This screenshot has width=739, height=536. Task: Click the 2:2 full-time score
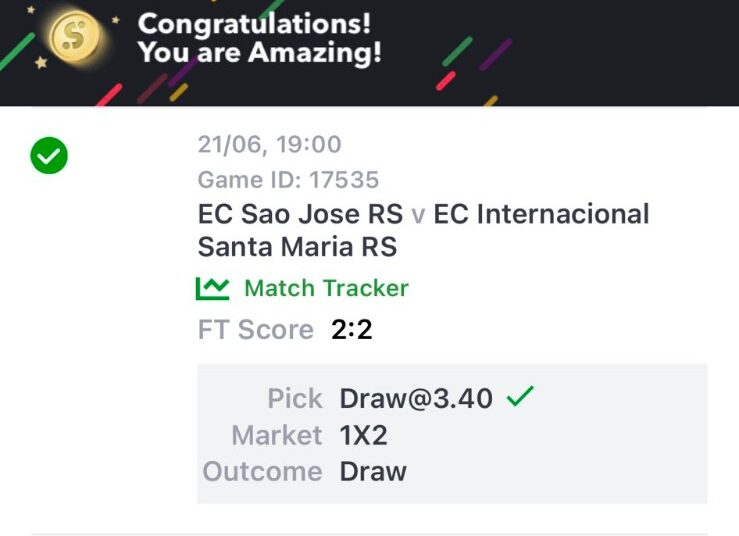click(352, 329)
